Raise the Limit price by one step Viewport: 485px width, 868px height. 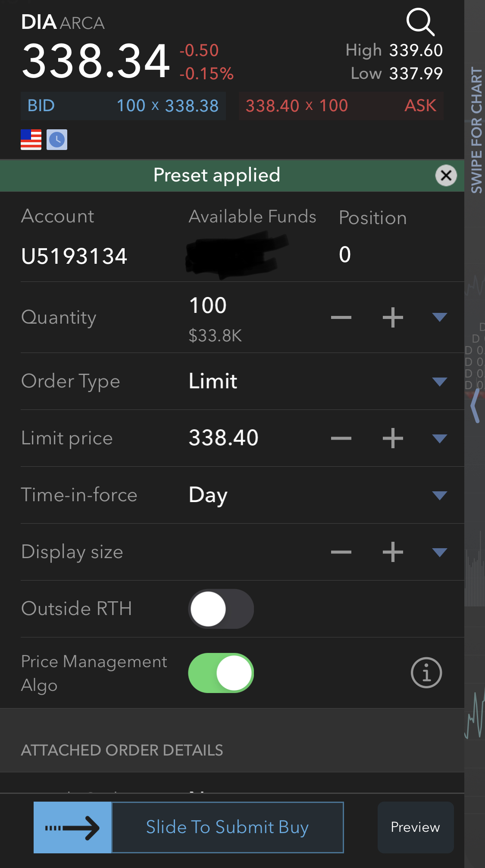pos(393,438)
